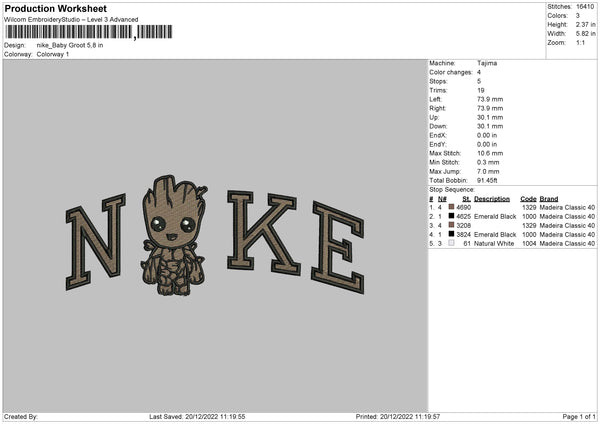
Task: Click the 'Code' column header
Action: point(528,199)
